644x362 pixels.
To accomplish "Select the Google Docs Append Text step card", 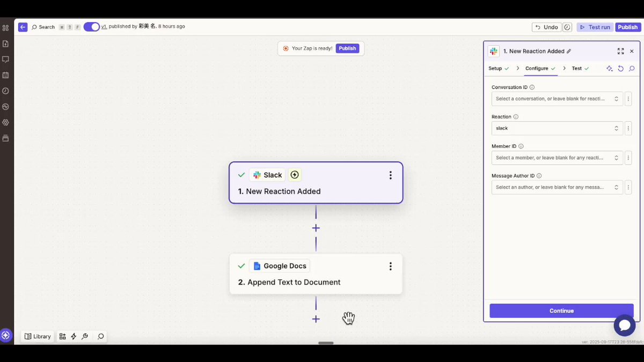I will coord(316,274).
